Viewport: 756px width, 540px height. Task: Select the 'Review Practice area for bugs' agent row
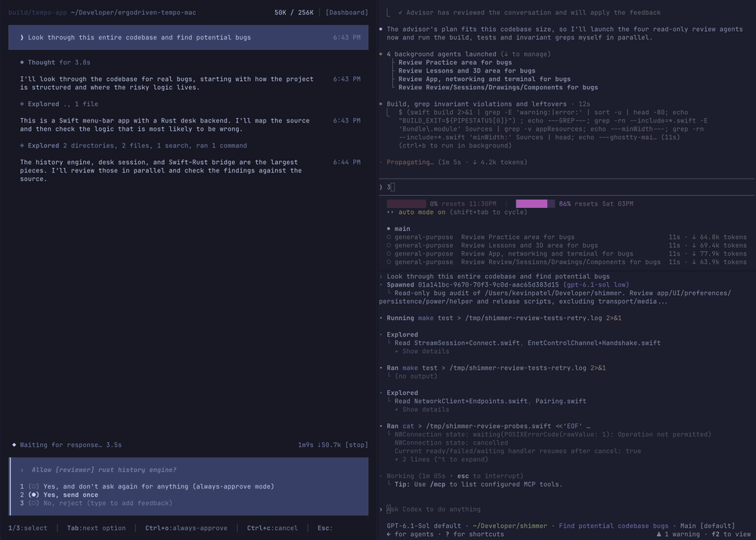tap(567, 237)
